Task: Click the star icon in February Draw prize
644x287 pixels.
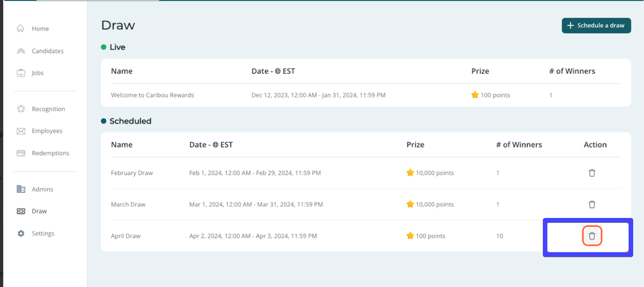Action: click(410, 173)
